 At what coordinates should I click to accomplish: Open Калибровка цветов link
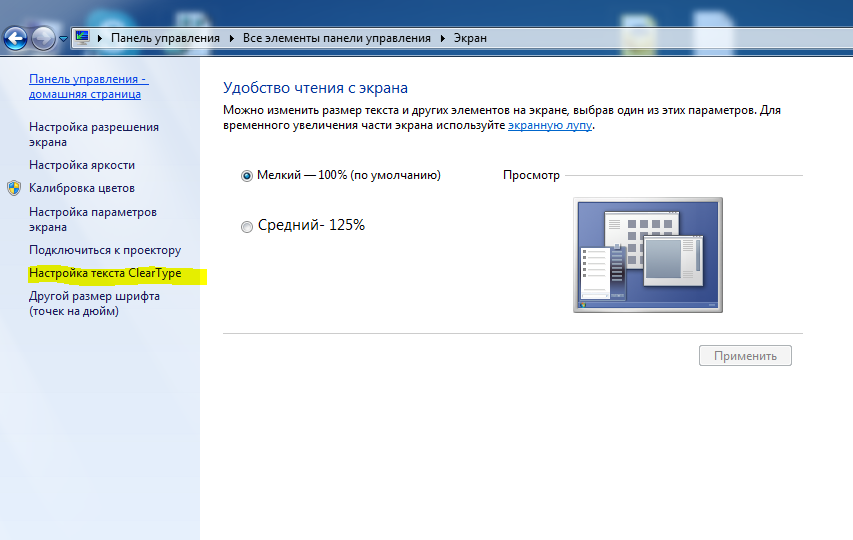tap(82, 188)
